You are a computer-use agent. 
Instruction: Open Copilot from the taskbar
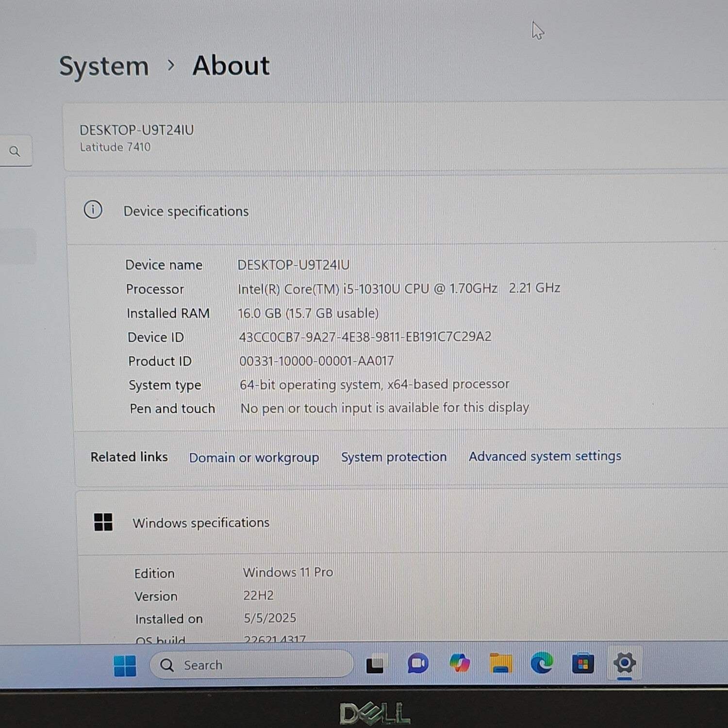click(x=459, y=663)
